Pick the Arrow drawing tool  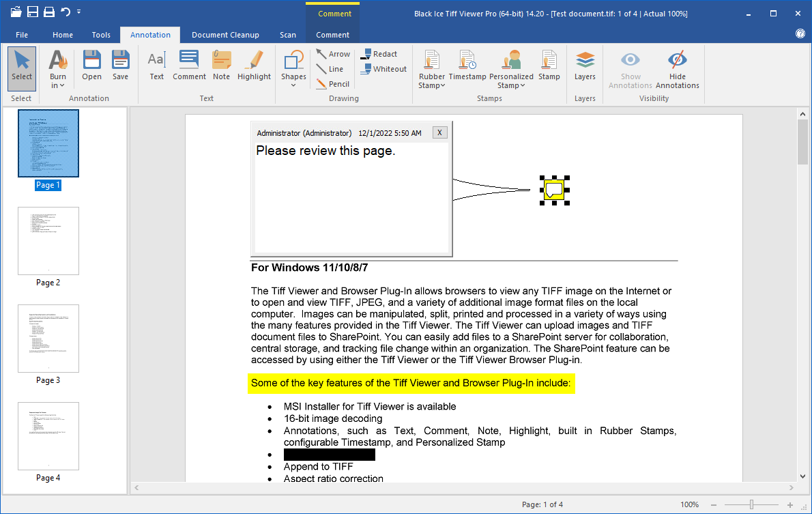pos(332,54)
